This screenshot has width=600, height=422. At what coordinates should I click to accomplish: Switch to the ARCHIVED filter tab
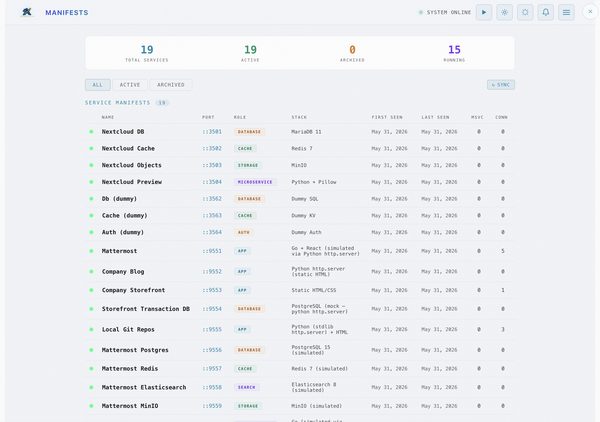(x=171, y=85)
